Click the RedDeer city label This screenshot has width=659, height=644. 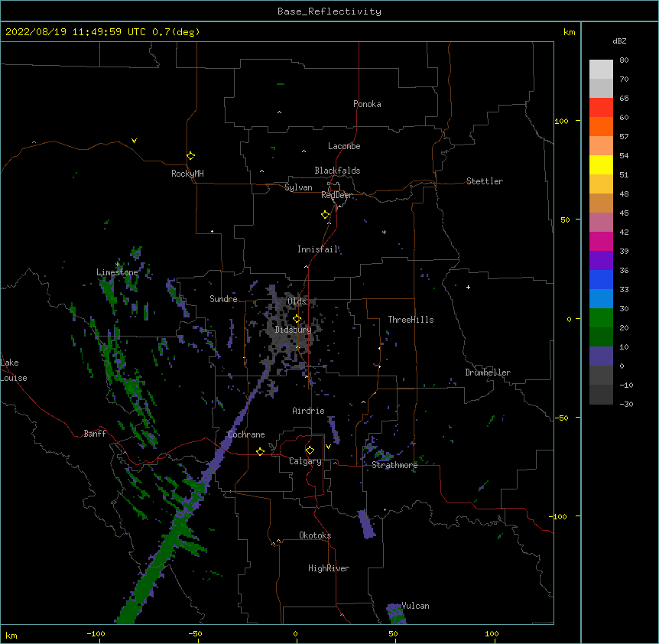tap(337, 195)
